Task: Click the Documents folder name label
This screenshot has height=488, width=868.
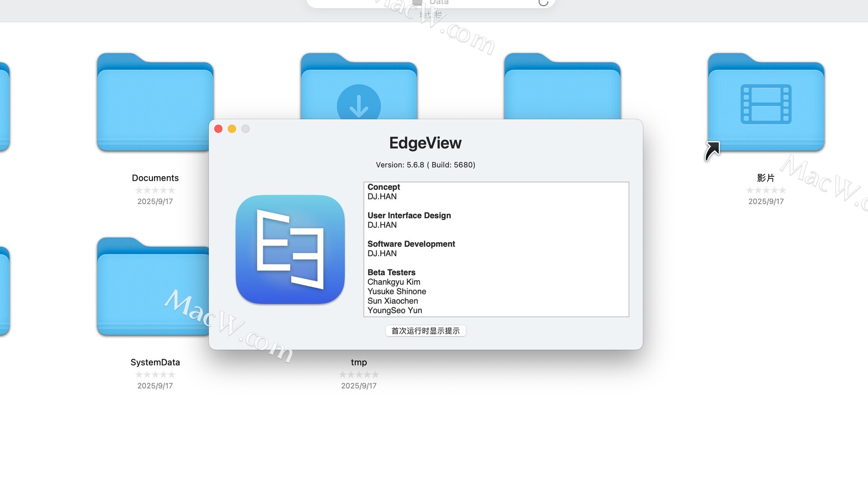Action: (x=155, y=178)
